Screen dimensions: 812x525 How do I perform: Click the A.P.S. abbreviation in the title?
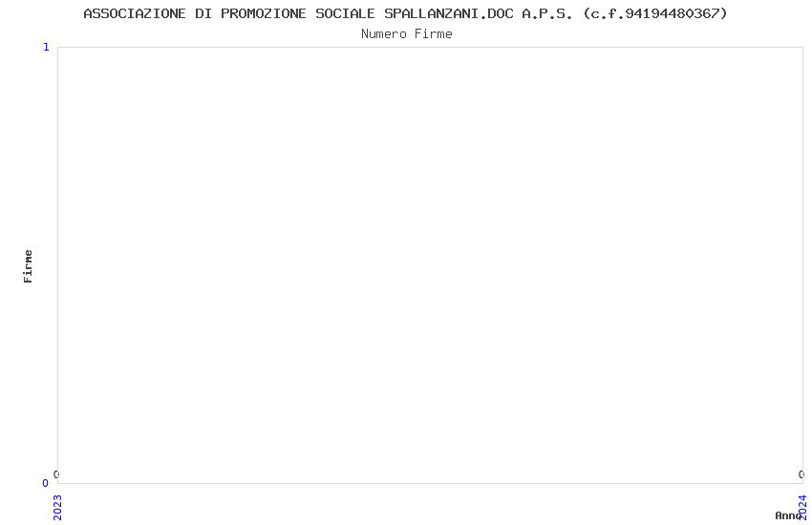click(x=547, y=13)
